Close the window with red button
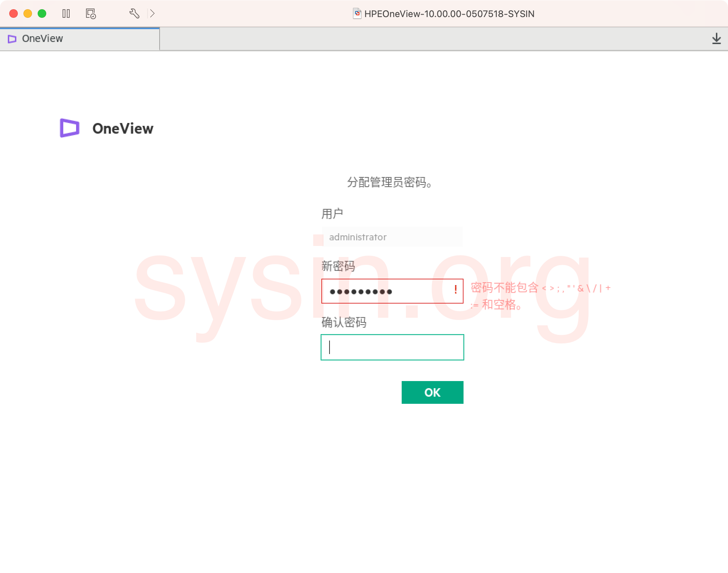728x573 pixels. (14, 14)
